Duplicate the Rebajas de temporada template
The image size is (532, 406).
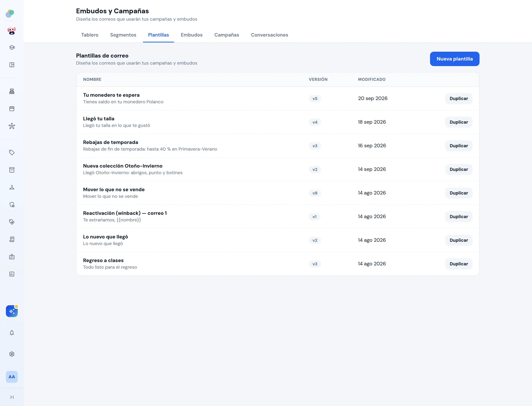[x=459, y=146]
